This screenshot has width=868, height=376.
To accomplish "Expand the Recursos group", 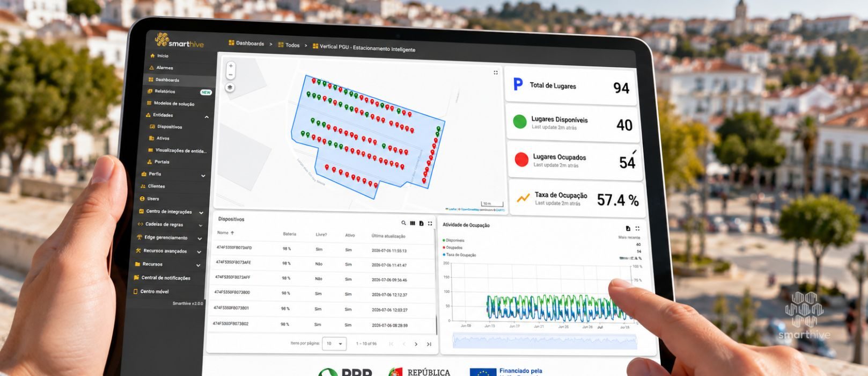I will (x=198, y=265).
